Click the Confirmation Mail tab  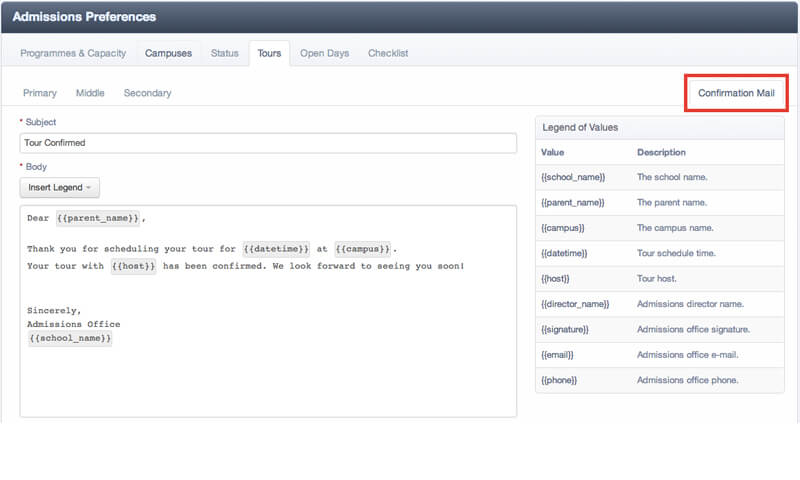pos(736,93)
